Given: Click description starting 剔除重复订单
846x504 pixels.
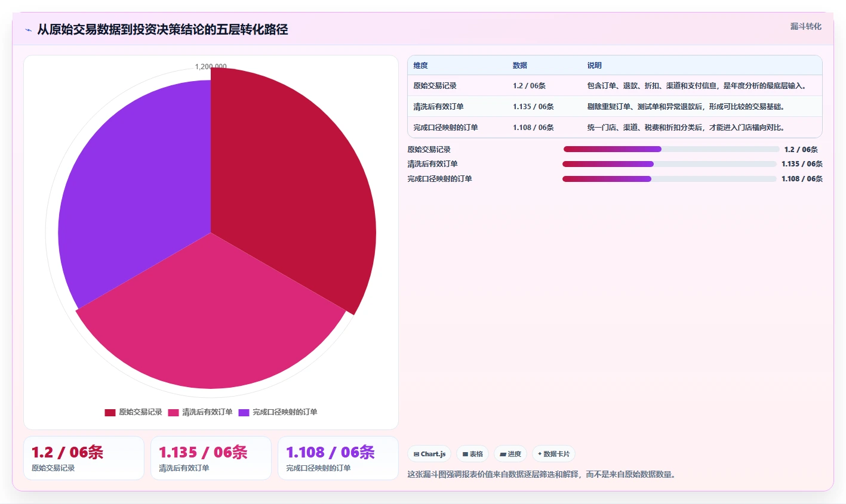Looking at the screenshot, I should [685, 107].
